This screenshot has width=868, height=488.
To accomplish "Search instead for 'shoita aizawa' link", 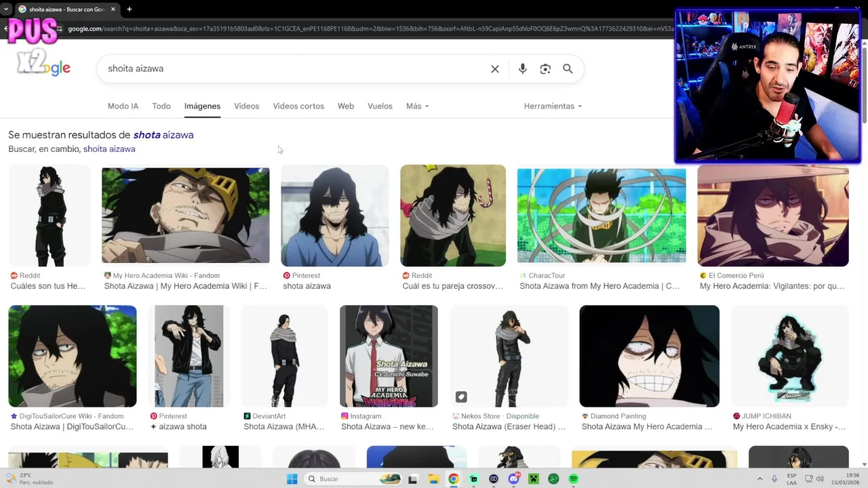I will (x=109, y=149).
